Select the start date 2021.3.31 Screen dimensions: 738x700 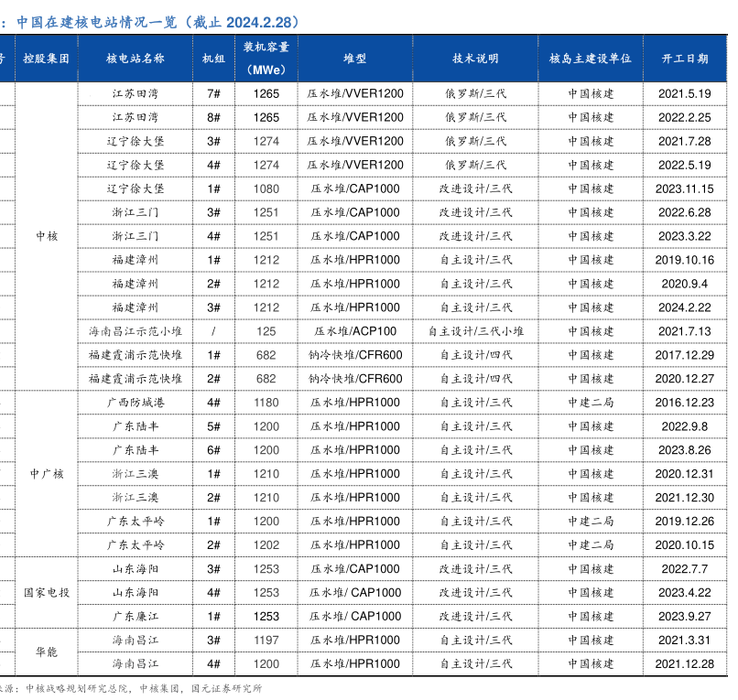click(x=685, y=640)
